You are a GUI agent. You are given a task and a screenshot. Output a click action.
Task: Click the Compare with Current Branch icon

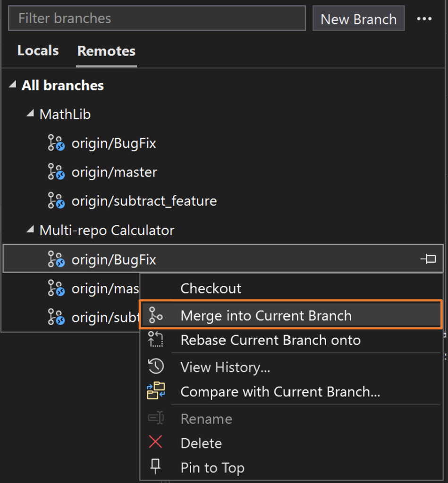[155, 391]
